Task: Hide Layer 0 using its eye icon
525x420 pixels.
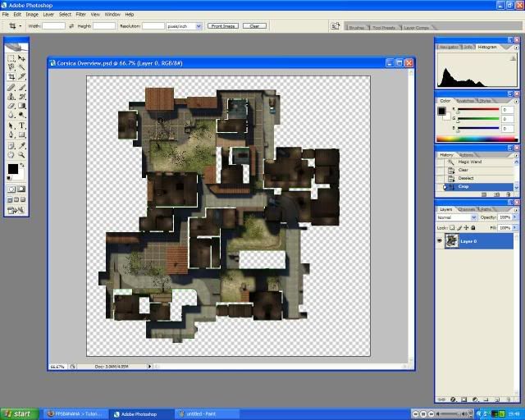Action: [441, 241]
